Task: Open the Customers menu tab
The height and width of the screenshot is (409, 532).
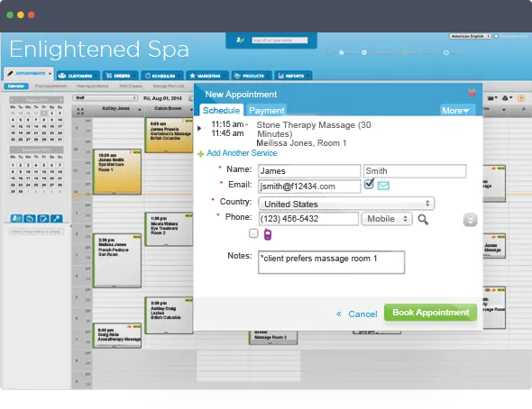Action: tap(78, 76)
